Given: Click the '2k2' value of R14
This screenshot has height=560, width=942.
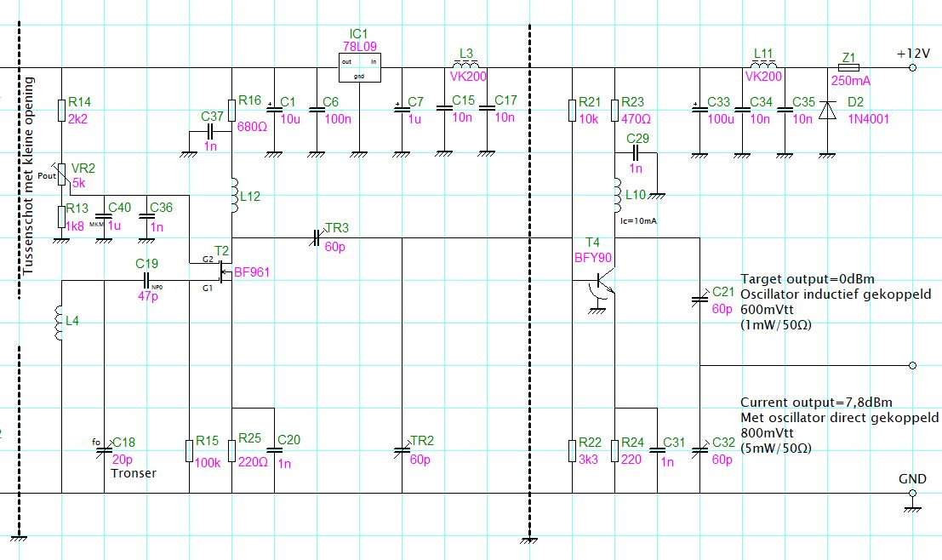Looking at the screenshot, I should [x=77, y=119].
